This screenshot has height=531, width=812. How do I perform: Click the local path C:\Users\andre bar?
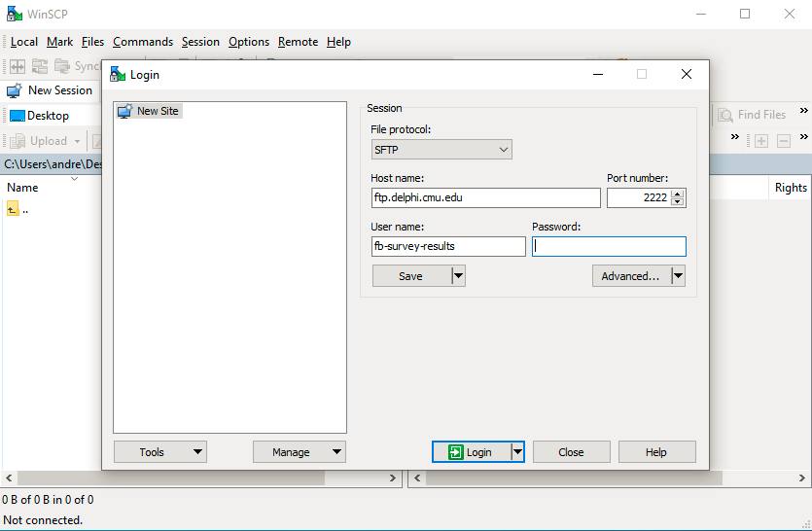(x=52, y=164)
